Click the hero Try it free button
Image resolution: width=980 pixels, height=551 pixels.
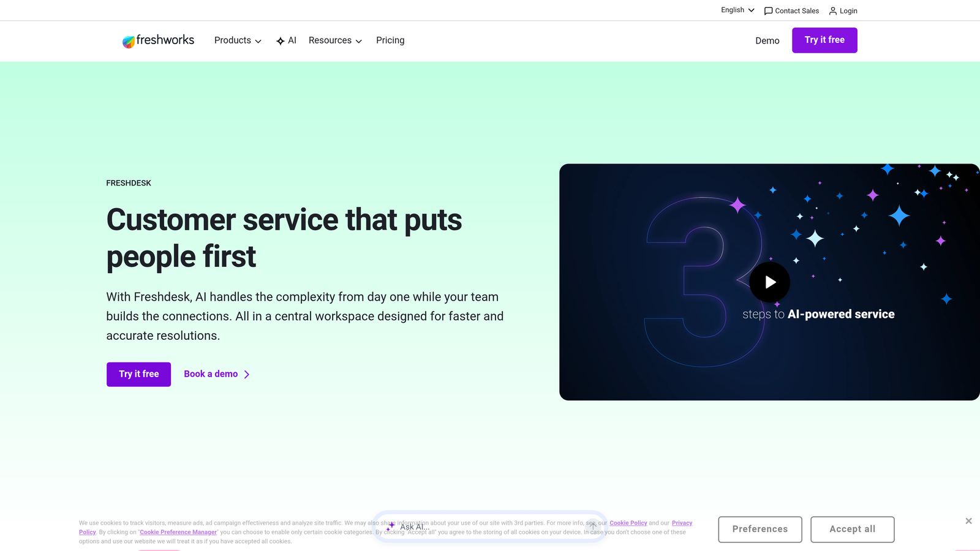tap(138, 374)
